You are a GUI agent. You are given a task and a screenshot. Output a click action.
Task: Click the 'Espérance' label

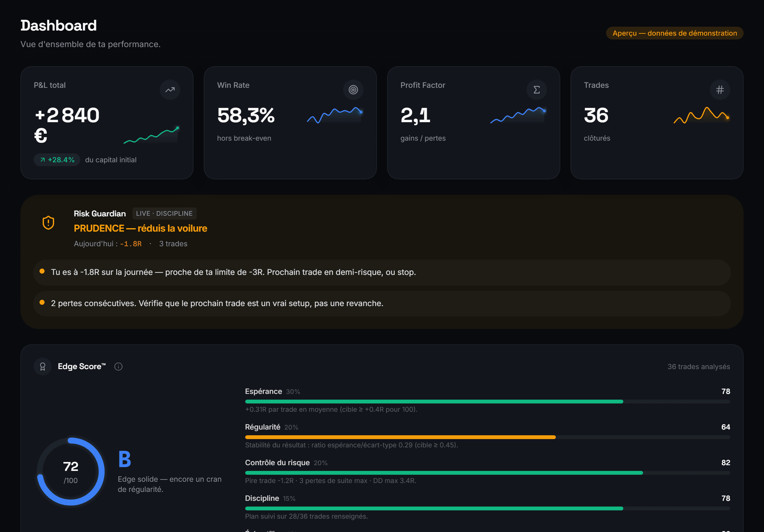pyautogui.click(x=264, y=391)
